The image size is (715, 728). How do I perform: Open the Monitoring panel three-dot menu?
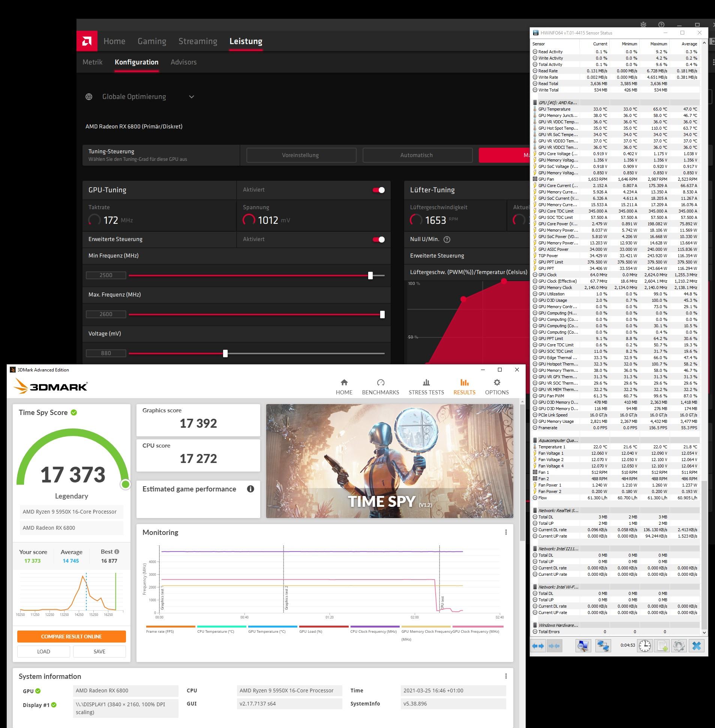tap(506, 532)
